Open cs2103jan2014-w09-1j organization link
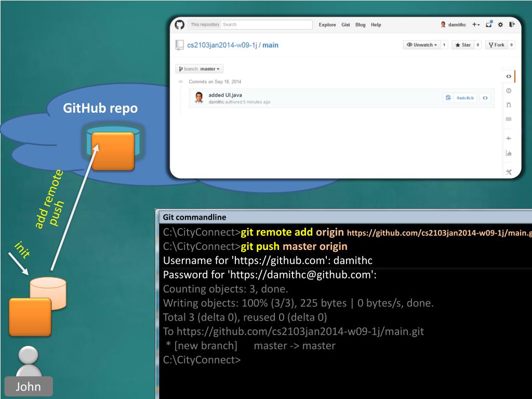The height and width of the screenshot is (399, 532). coord(222,45)
